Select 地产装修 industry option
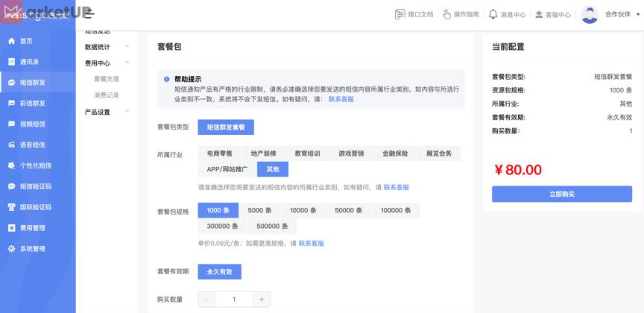This screenshot has width=644, height=313. 263,154
